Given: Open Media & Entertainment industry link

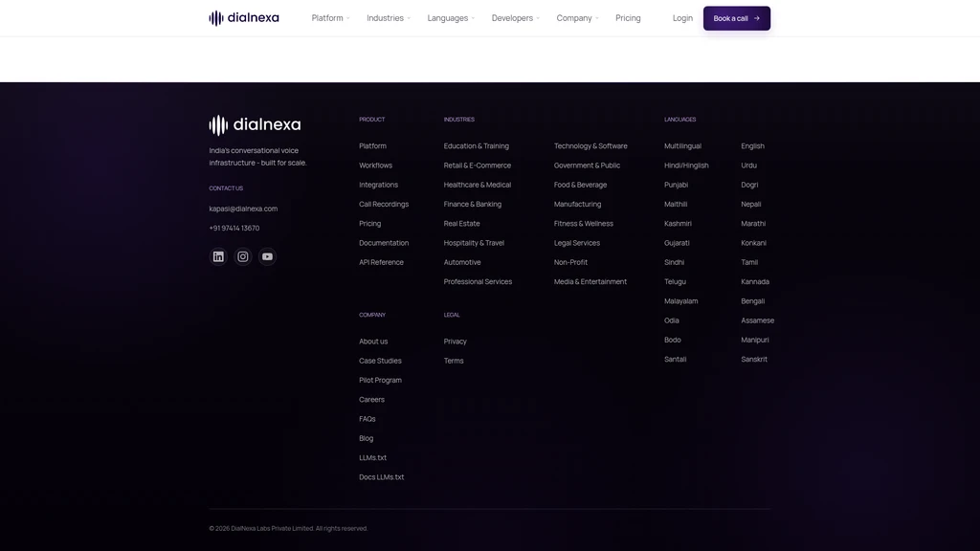Looking at the screenshot, I should pos(590,282).
